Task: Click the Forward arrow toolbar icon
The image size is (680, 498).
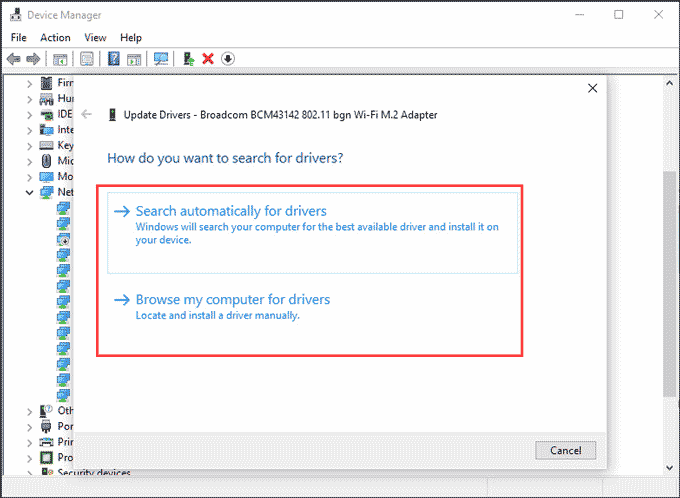Action: (33, 59)
